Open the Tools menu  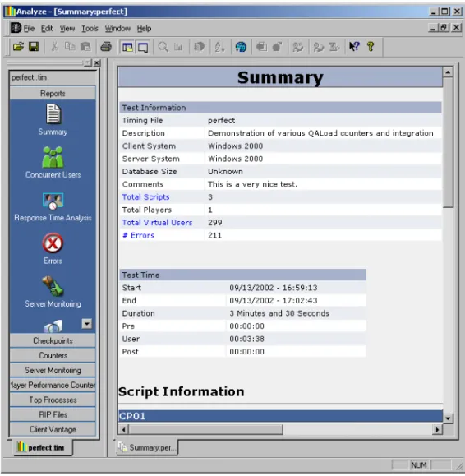click(90, 29)
